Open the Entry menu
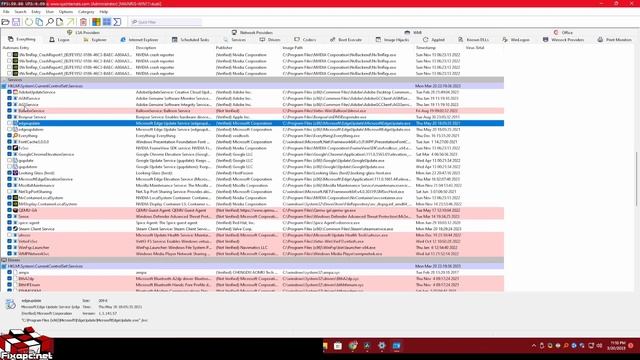This screenshot has width=640, height=360. [36, 12]
